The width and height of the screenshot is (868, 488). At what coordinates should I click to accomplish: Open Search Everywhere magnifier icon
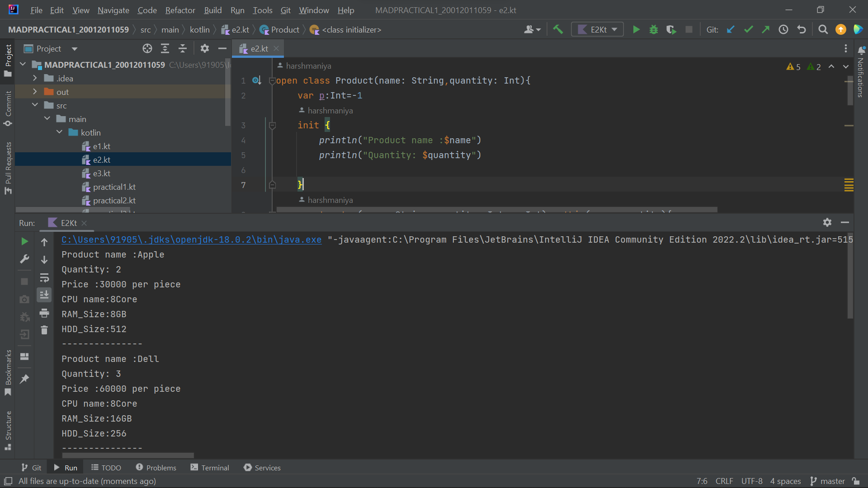click(x=823, y=29)
